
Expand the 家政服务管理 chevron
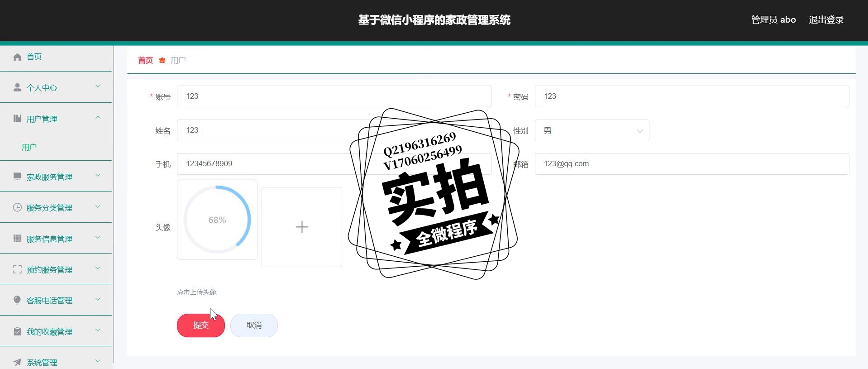click(98, 176)
